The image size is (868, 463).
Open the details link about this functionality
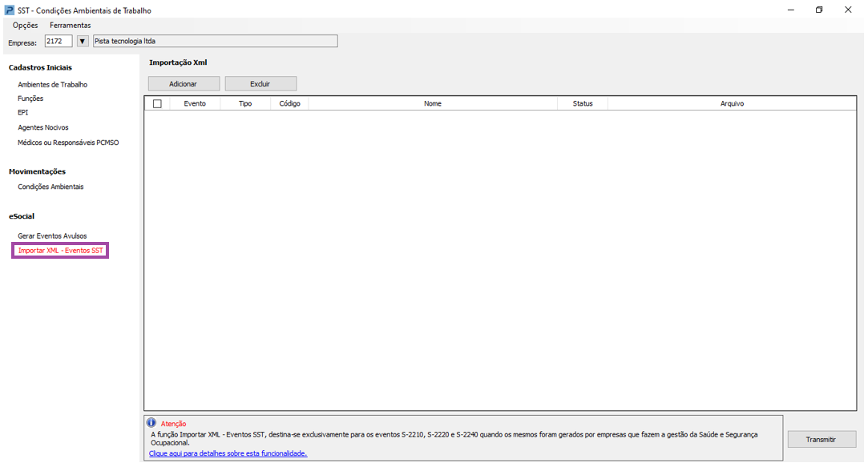[x=228, y=453]
